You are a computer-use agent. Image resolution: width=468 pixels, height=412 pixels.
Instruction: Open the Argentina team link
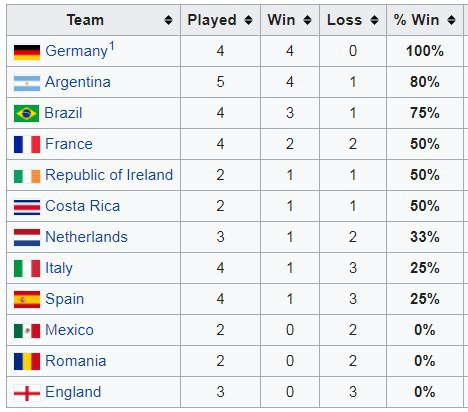click(78, 82)
